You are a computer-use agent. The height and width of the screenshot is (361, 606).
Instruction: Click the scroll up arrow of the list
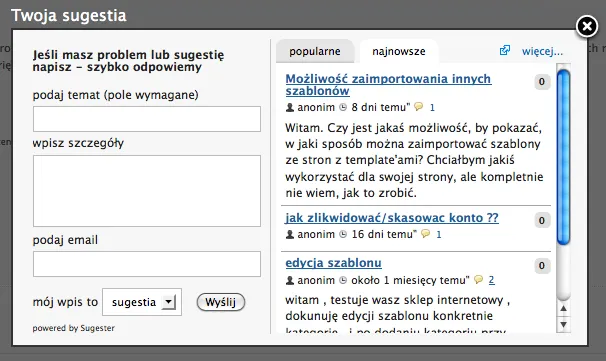tap(563, 308)
